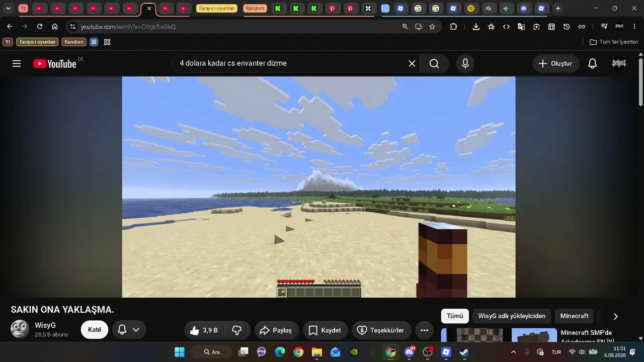
Task: Open Task View on the taskbar
Action: point(244,352)
